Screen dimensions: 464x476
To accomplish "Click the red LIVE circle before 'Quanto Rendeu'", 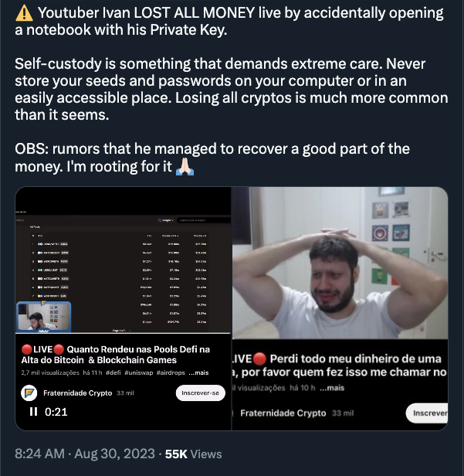I will pyautogui.click(x=27, y=349).
